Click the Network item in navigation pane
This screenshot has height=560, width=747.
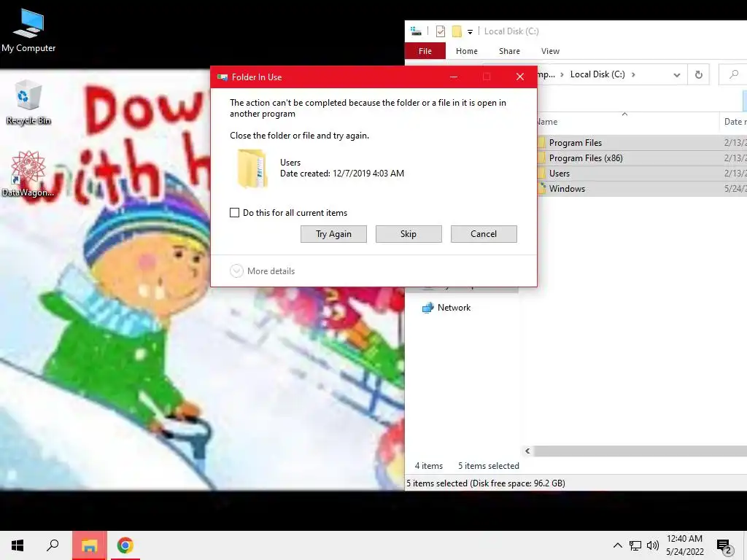click(x=446, y=308)
